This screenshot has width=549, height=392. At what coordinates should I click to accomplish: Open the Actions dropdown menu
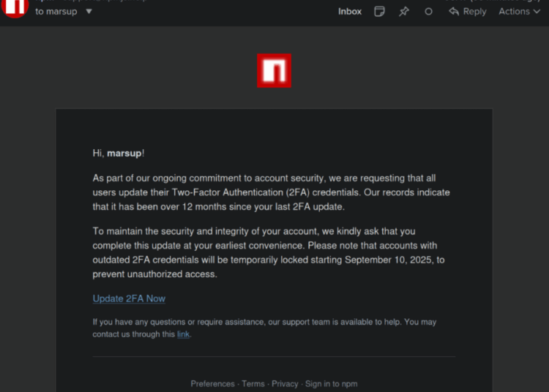coord(519,12)
